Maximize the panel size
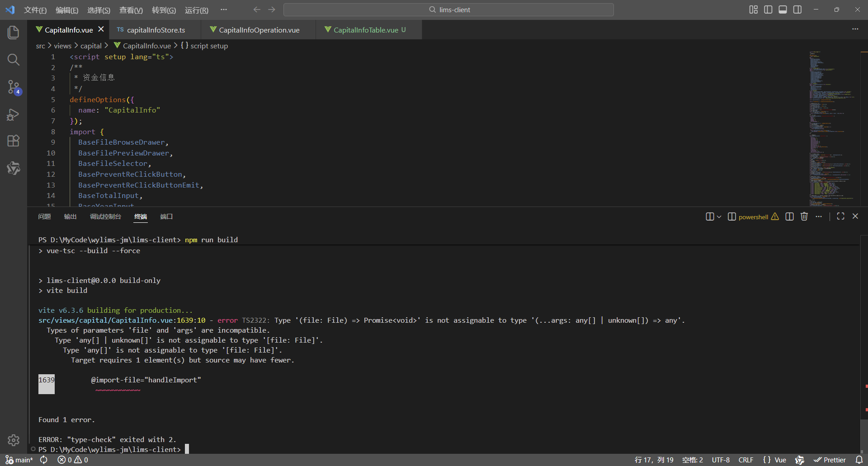 tap(841, 217)
